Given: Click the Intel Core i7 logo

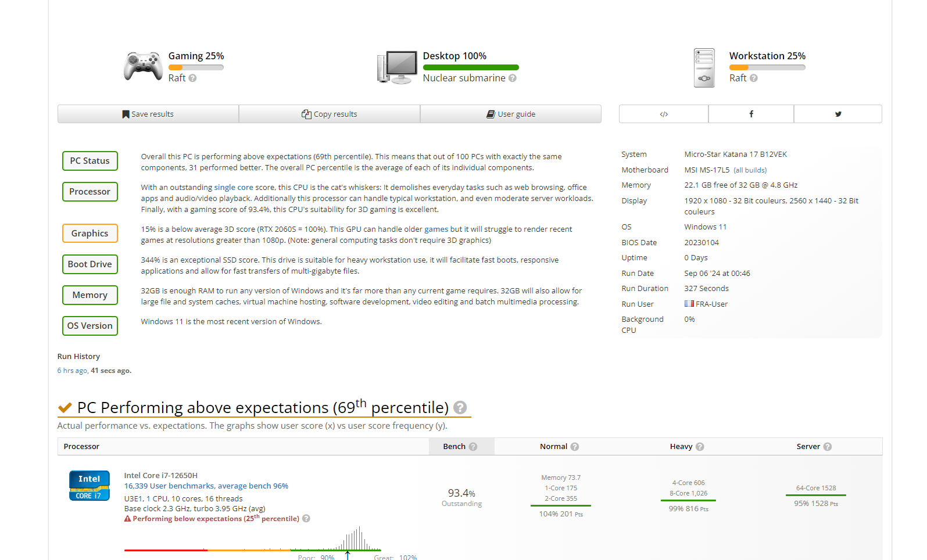Looking at the screenshot, I should (90, 486).
